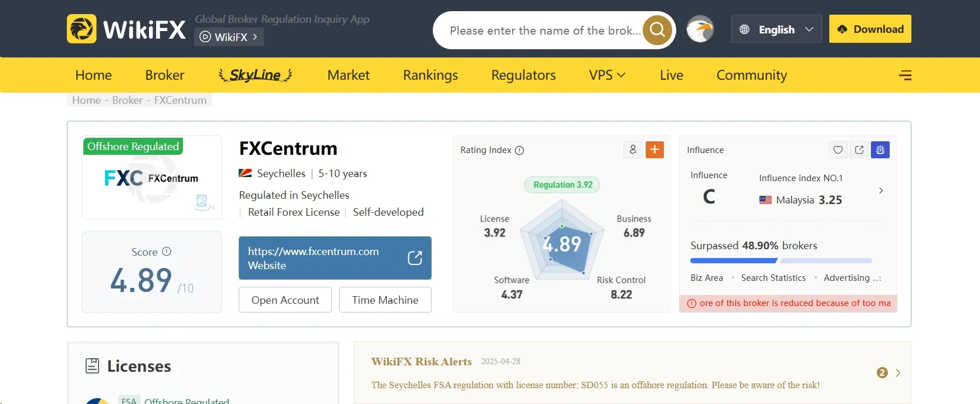Click the search magnifier button
980x404 pixels.
pyautogui.click(x=657, y=29)
